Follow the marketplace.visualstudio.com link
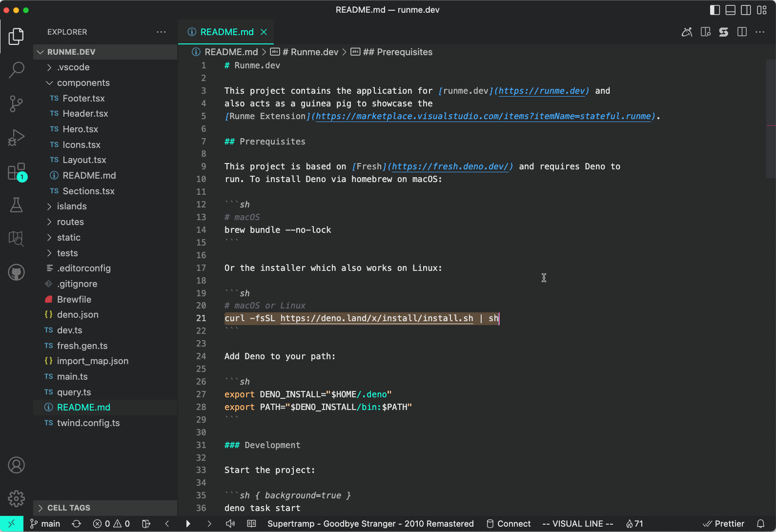This screenshot has width=776, height=532. (483, 116)
